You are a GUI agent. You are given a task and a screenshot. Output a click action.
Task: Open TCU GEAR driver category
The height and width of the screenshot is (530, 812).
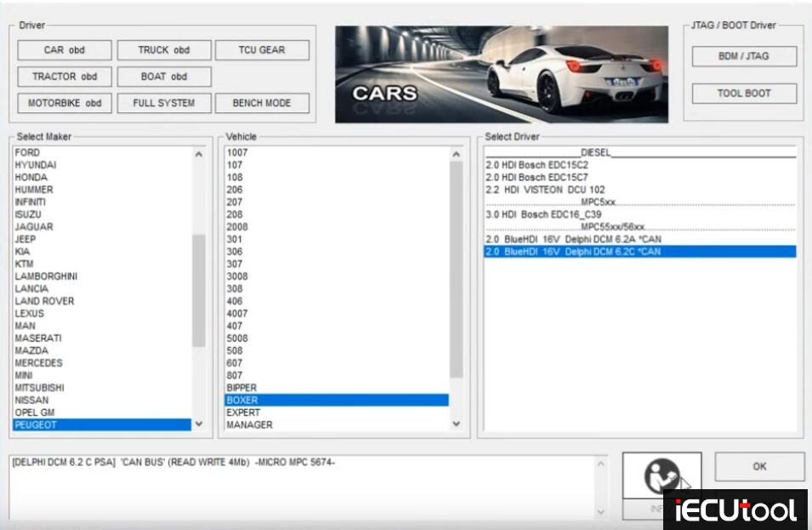pyautogui.click(x=264, y=49)
